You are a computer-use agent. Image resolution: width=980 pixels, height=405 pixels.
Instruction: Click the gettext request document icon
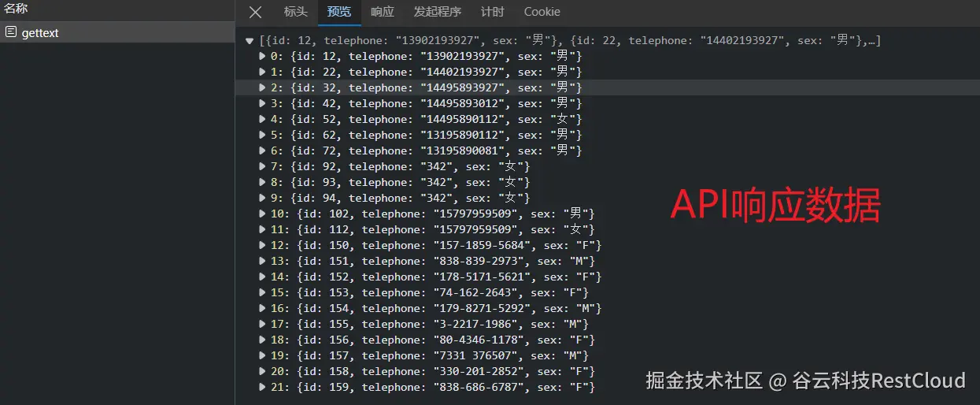pyautogui.click(x=11, y=32)
